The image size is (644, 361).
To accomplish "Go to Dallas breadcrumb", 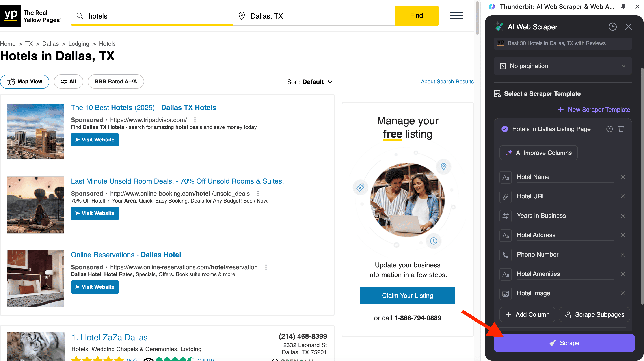I will [x=50, y=44].
